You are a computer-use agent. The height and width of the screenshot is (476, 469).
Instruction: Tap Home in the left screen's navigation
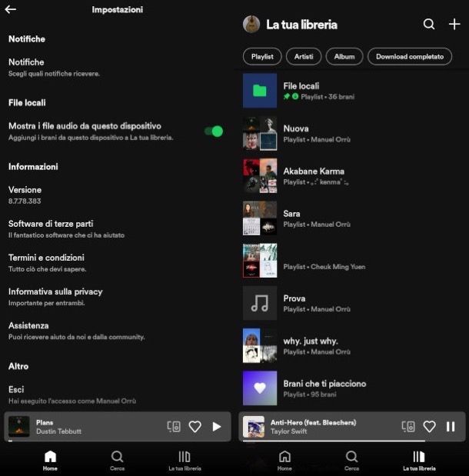pyautogui.click(x=50, y=461)
